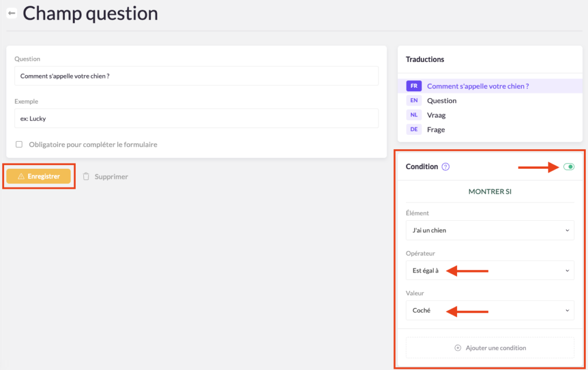Click the back arrow beside Champ question
Screen dimensions: 588x370
coord(11,13)
